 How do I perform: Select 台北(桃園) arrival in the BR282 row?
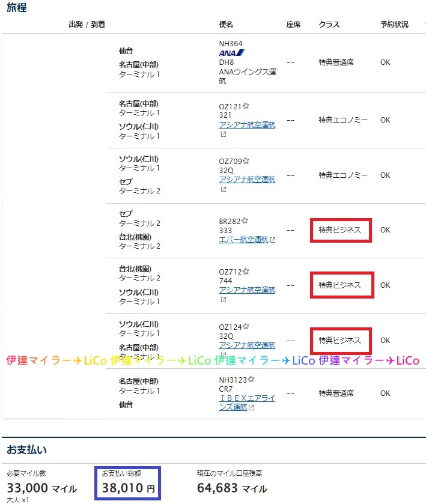[x=135, y=237]
